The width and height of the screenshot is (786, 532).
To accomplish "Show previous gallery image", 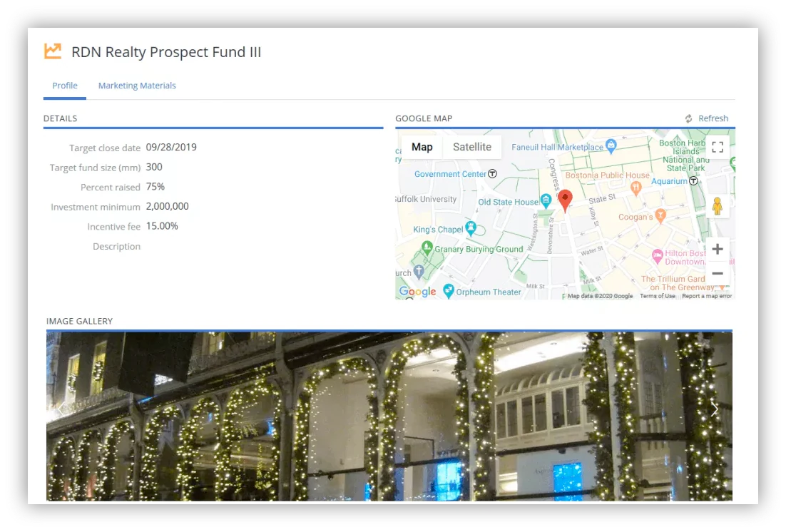I will [60, 409].
